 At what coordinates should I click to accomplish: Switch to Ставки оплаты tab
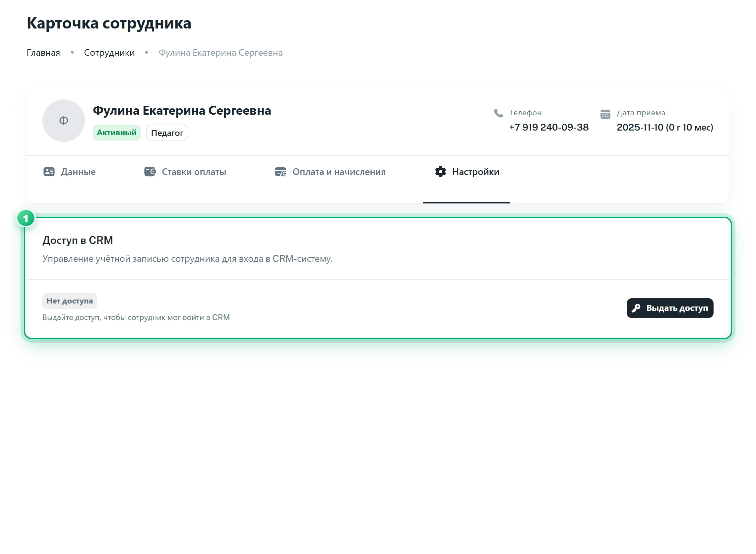coord(185,172)
